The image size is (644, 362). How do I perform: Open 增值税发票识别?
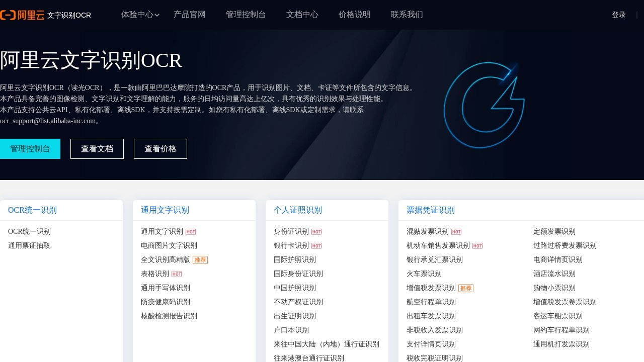(431, 288)
